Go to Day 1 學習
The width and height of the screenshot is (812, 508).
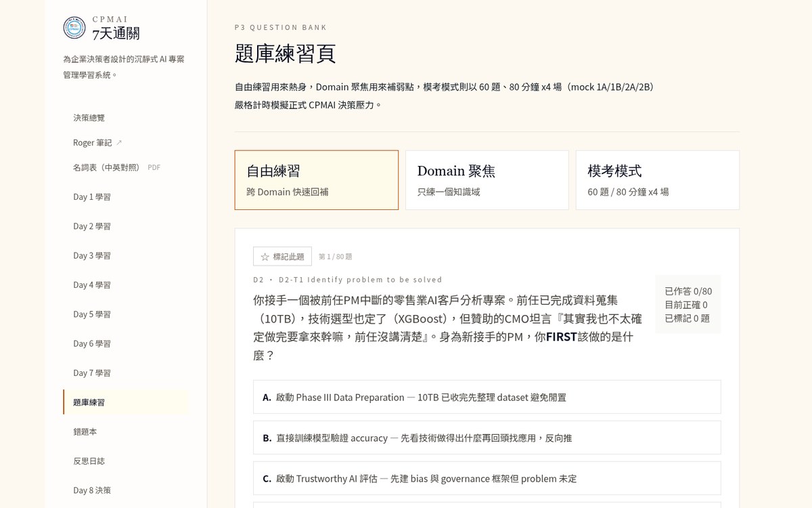pyautogui.click(x=126, y=196)
